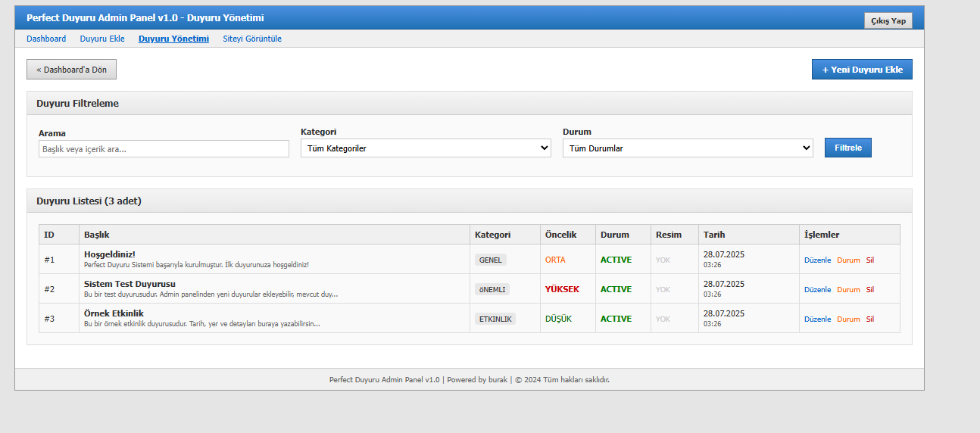Edit announcement #1 via Düzenle link
This screenshot has height=433, width=980.
817,260
